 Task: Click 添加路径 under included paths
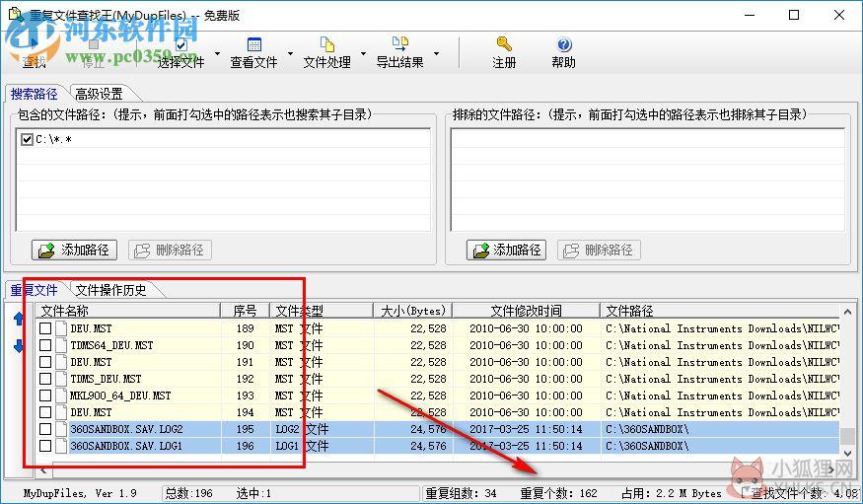coord(74,250)
